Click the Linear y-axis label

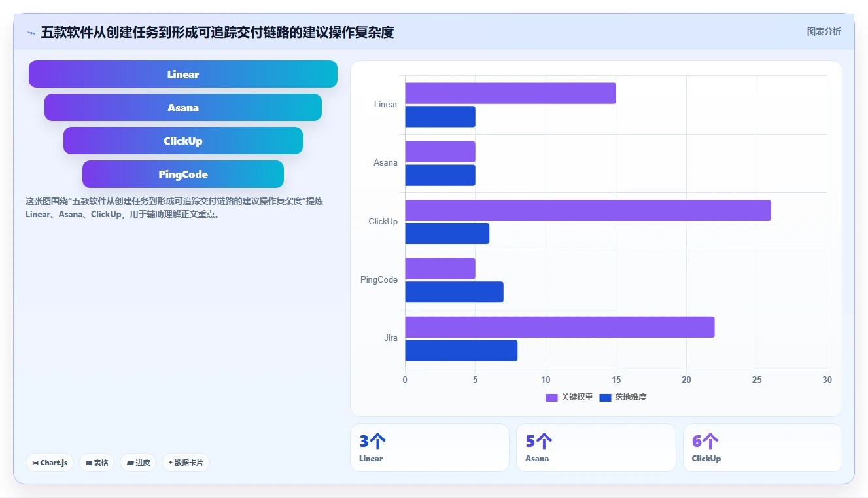[x=386, y=105]
